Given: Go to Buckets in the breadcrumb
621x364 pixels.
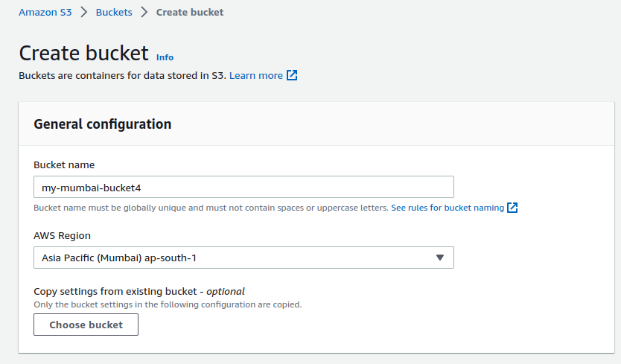Looking at the screenshot, I should 114,12.
